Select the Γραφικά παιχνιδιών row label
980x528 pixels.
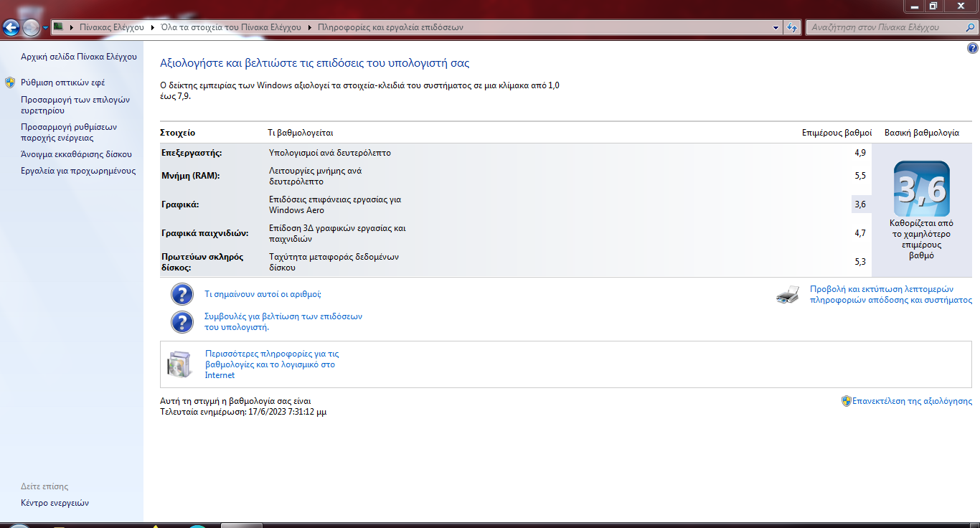point(205,233)
